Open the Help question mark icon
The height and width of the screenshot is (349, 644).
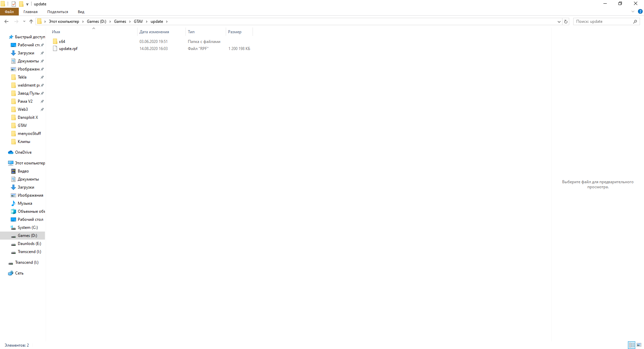(640, 11)
